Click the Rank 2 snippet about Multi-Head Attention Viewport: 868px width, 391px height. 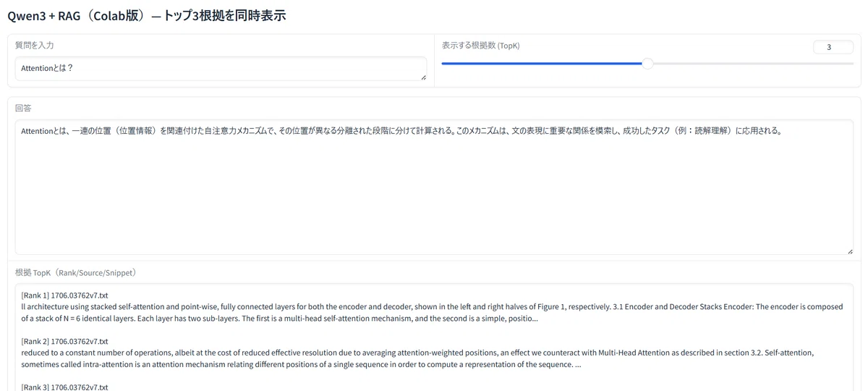(417, 358)
